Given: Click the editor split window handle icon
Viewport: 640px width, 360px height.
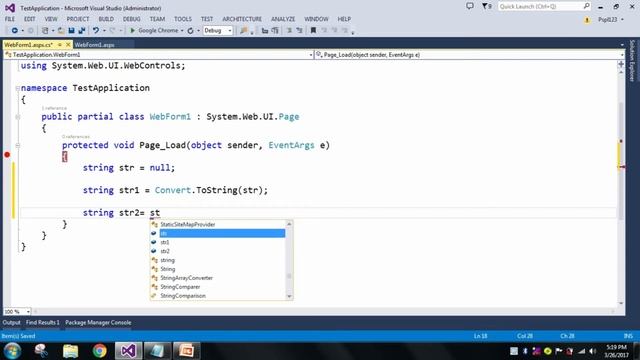Looking at the screenshot, I should (x=621, y=64).
